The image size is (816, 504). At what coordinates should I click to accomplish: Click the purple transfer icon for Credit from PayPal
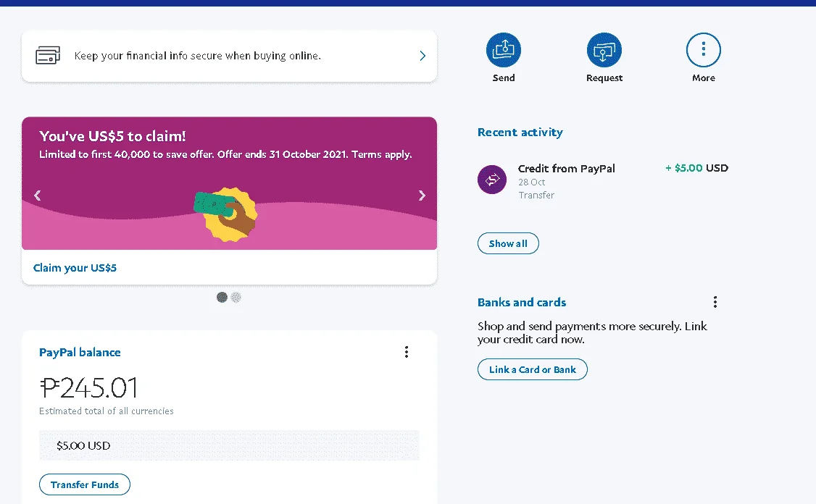(x=492, y=180)
